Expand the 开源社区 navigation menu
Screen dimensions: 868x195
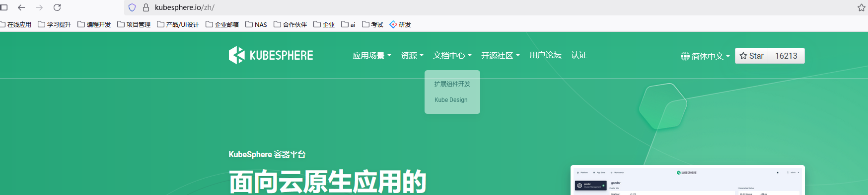click(501, 56)
